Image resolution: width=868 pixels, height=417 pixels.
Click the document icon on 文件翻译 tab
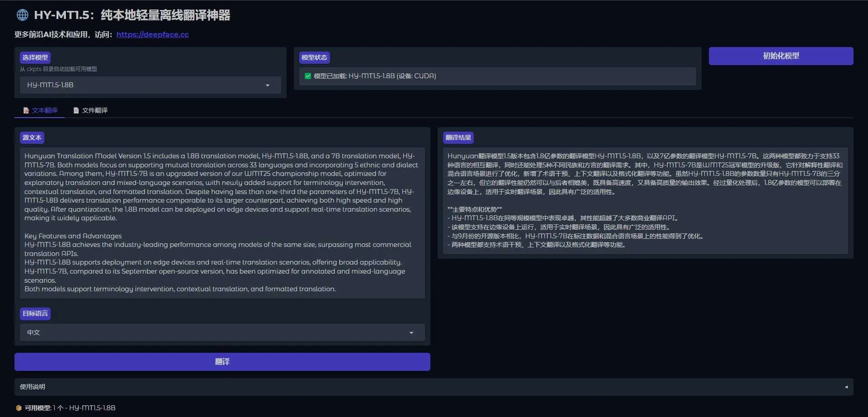click(76, 110)
